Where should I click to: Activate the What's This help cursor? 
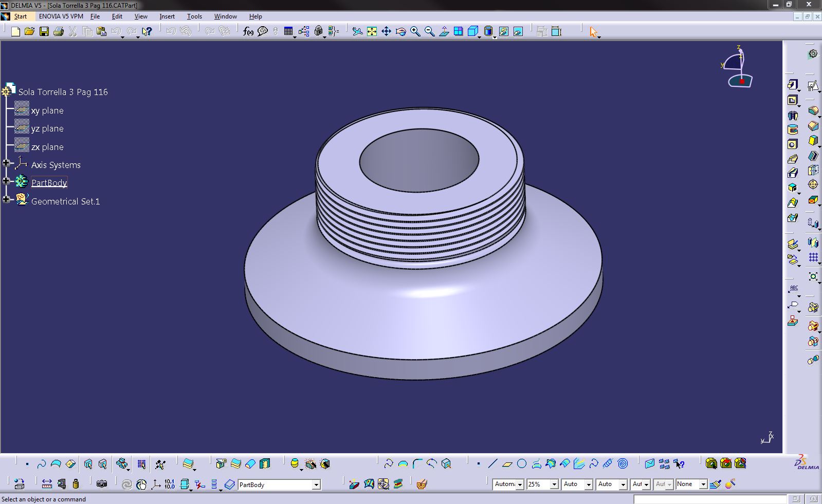[147, 32]
